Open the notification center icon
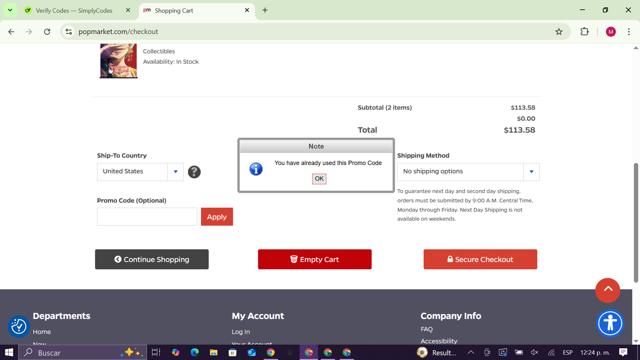The width and height of the screenshot is (640, 360). 623,352
